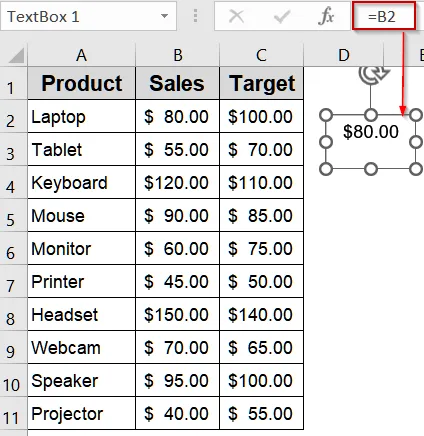This screenshot has width=424, height=436.
Task: Click the Cancel (X) formula bar icon
Action: (x=236, y=16)
